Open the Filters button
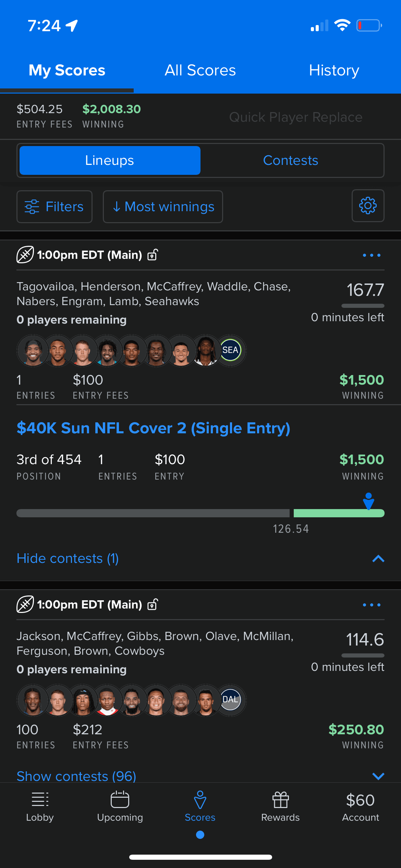This screenshot has width=401, height=868. coord(54,207)
